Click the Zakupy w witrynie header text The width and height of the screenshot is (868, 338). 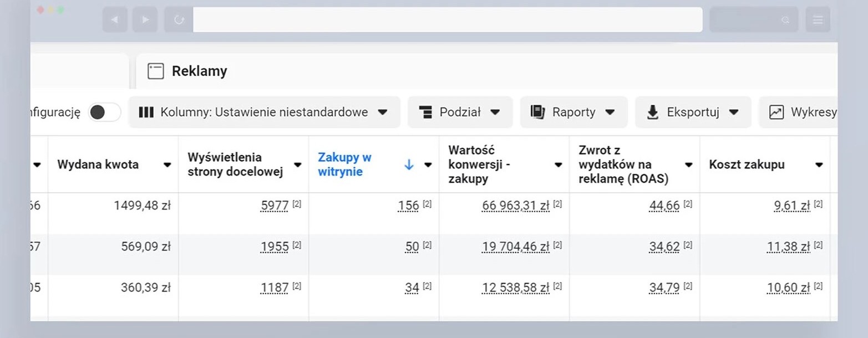click(344, 165)
